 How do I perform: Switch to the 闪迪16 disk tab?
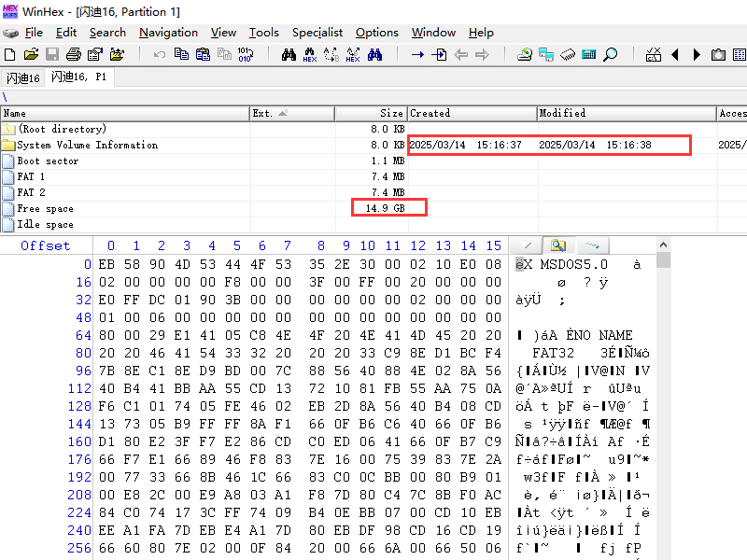pyautogui.click(x=22, y=77)
